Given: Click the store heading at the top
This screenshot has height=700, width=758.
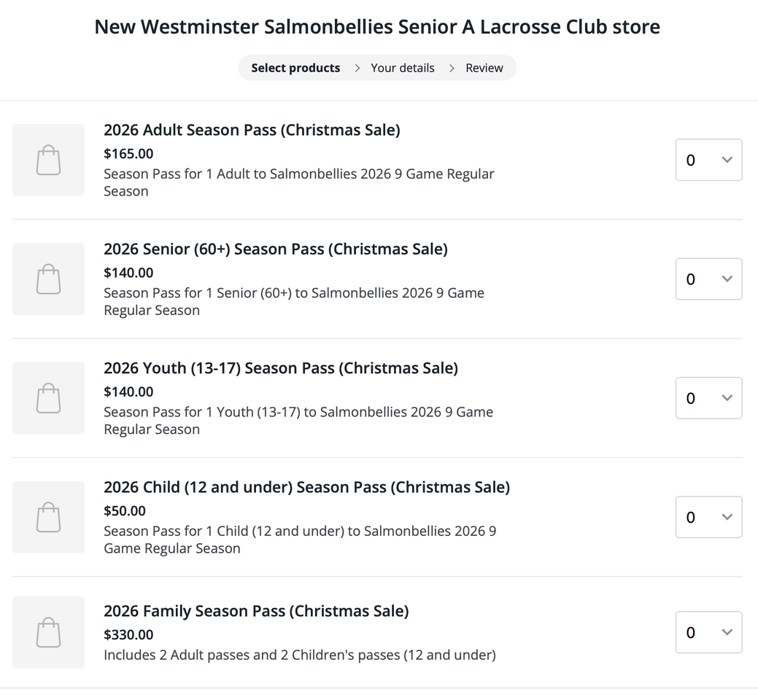Looking at the screenshot, I should tap(377, 27).
